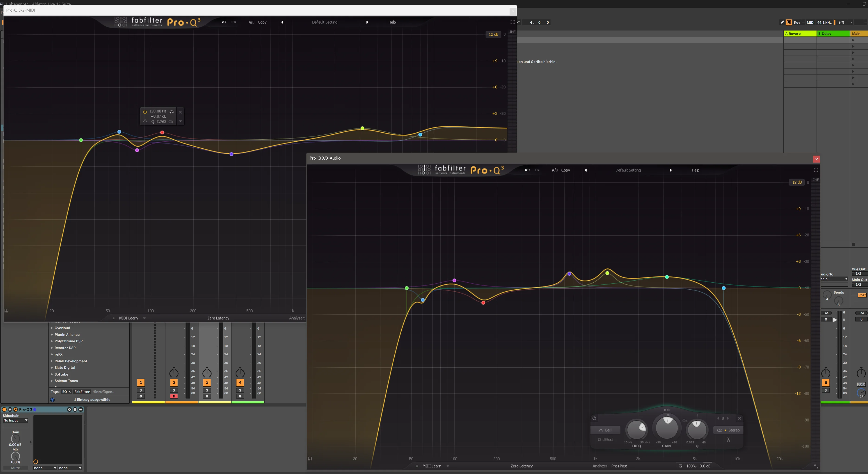The width and height of the screenshot is (868, 474).
Task: Solo track 2 in the mixer
Action: coord(174,390)
